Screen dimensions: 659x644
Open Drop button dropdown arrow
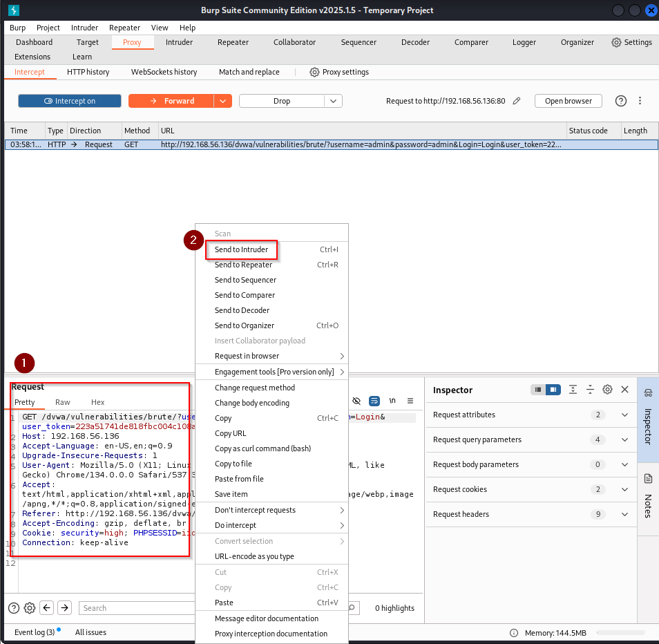pos(333,101)
